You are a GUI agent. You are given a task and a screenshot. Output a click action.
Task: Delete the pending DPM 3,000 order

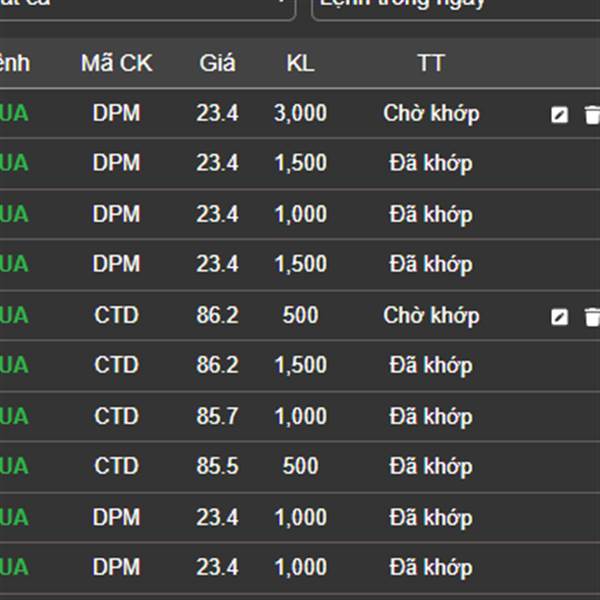click(592, 115)
